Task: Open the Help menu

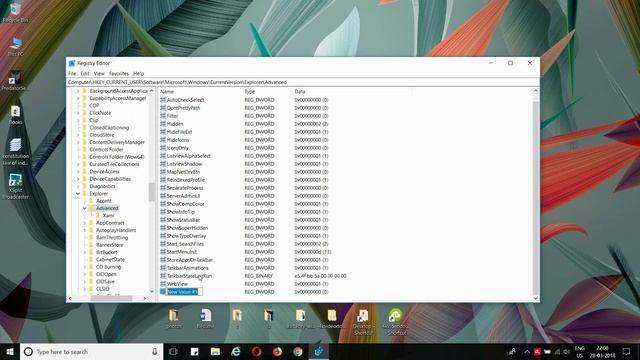Action: (x=138, y=73)
